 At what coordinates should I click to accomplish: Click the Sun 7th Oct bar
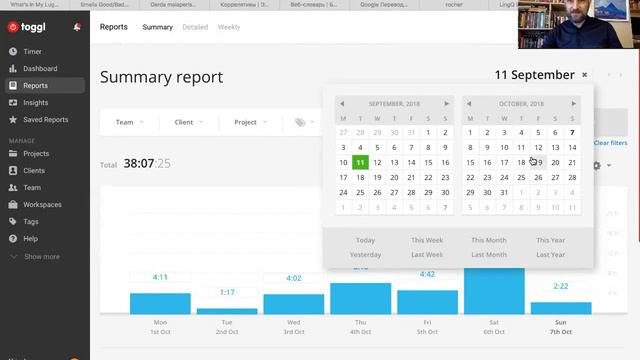pyautogui.click(x=561, y=308)
